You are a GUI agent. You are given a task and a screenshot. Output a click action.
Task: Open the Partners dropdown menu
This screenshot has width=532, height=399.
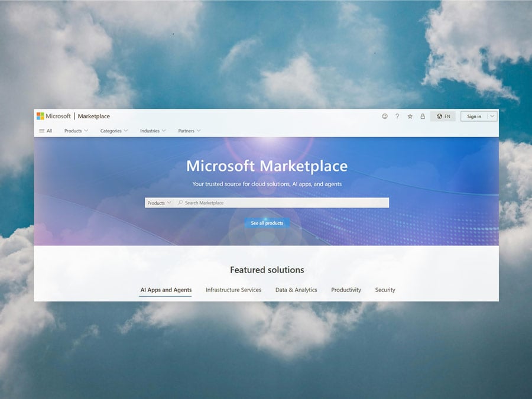coord(189,131)
